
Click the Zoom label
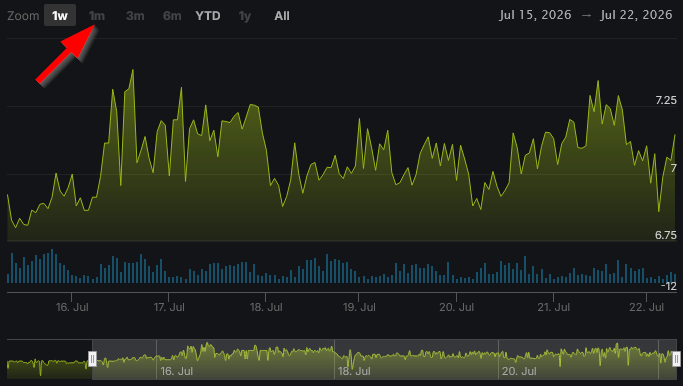tap(23, 16)
